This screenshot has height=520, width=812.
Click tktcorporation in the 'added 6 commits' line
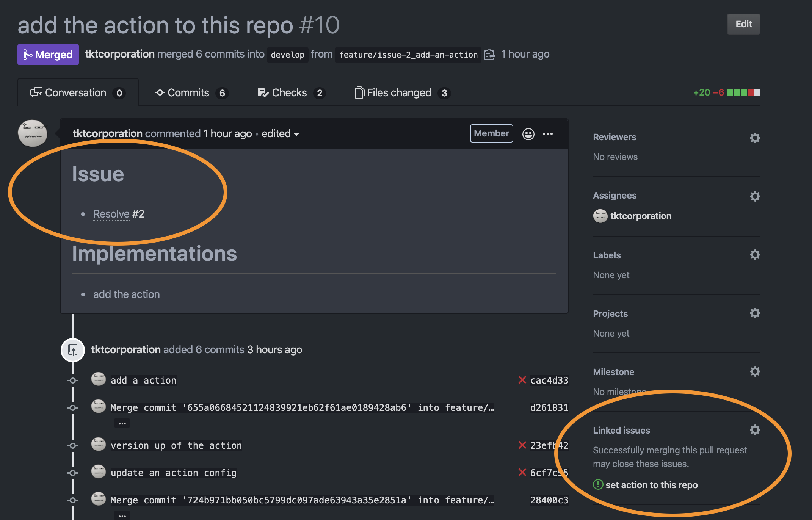click(x=126, y=350)
